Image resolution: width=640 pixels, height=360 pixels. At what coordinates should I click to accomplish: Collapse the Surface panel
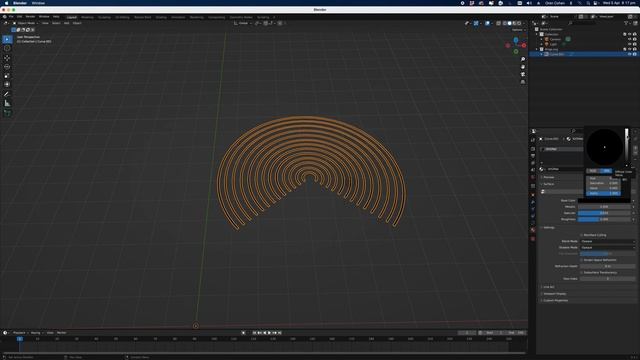549,184
